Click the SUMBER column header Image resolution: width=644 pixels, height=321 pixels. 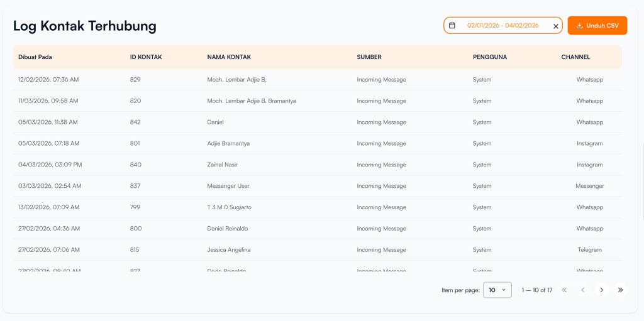coord(369,57)
